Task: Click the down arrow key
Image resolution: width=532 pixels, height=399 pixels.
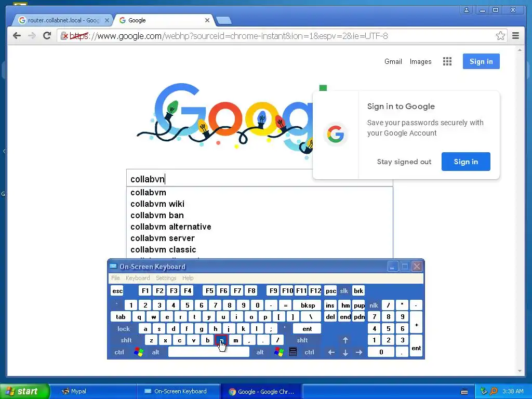Action: pyautogui.click(x=345, y=352)
